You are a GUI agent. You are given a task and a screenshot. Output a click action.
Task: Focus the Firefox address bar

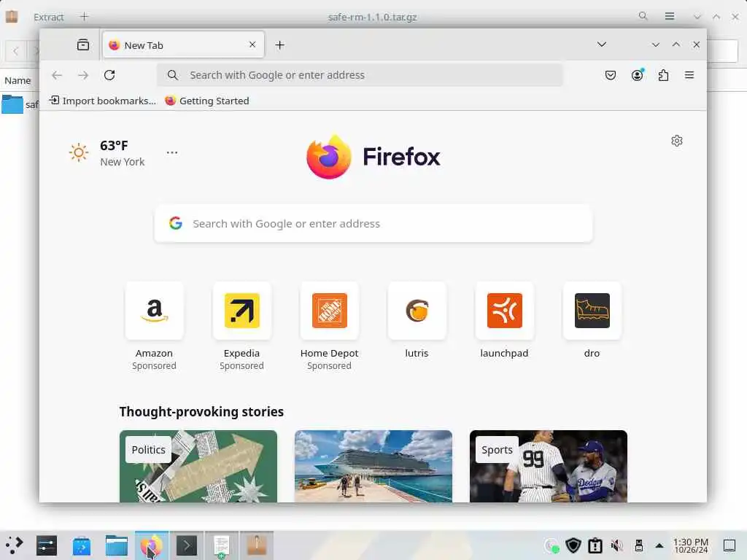(x=360, y=75)
